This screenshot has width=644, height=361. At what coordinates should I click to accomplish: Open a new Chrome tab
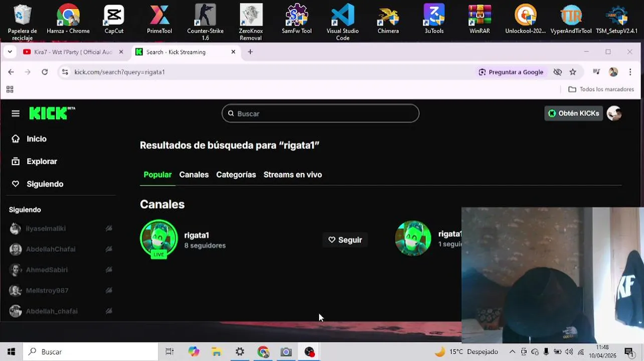[x=250, y=52]
